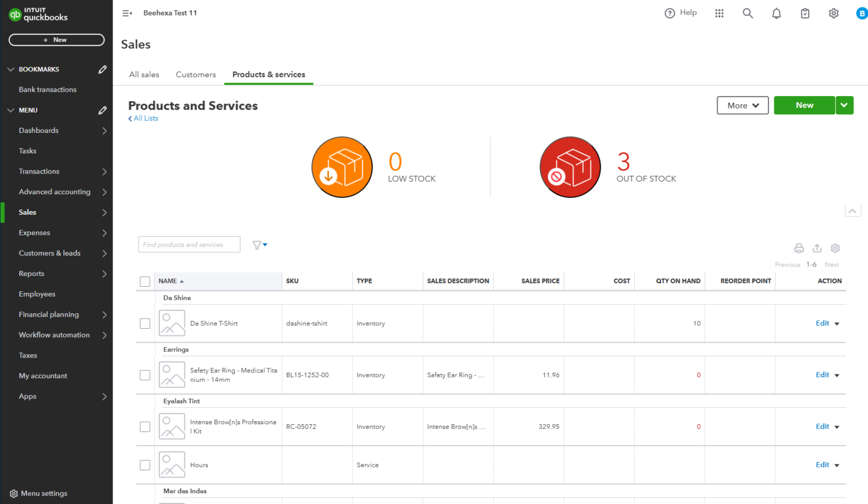Open the table column settings gear
Screen dimensions: 868x504
tap(835, 248)
